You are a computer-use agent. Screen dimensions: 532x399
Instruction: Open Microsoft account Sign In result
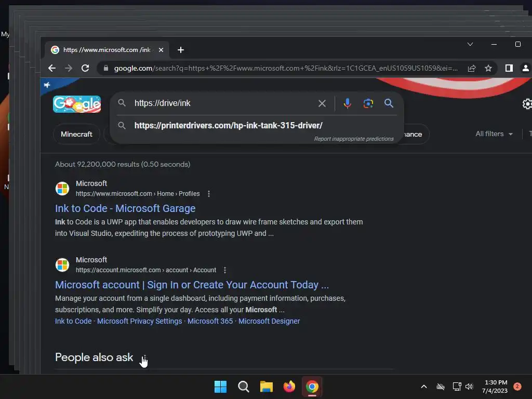192,285
